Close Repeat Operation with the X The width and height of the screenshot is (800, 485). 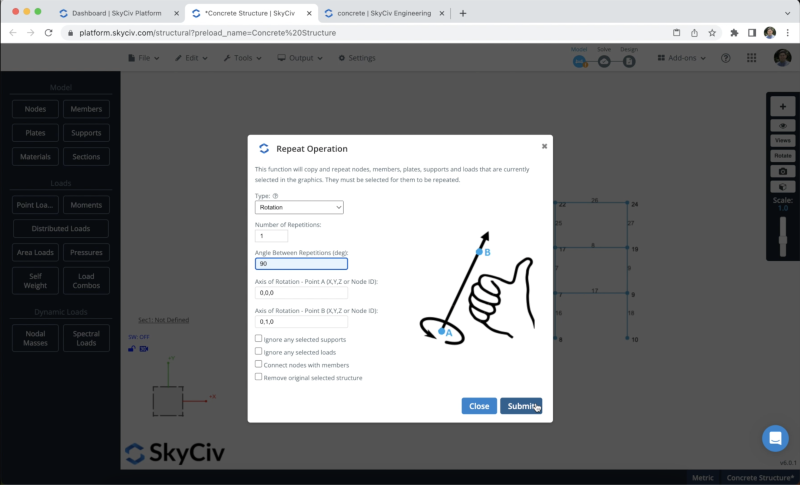(x=544, y=146)
